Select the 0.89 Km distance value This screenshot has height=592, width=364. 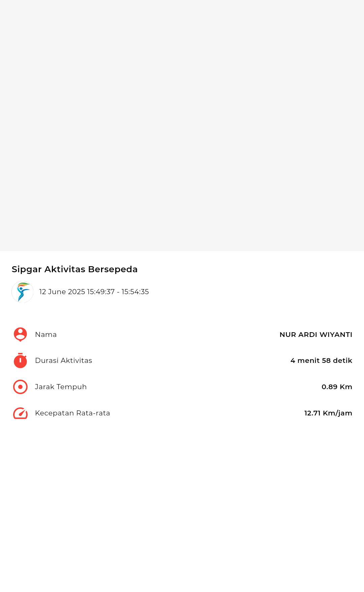click(x=337, y=387)
